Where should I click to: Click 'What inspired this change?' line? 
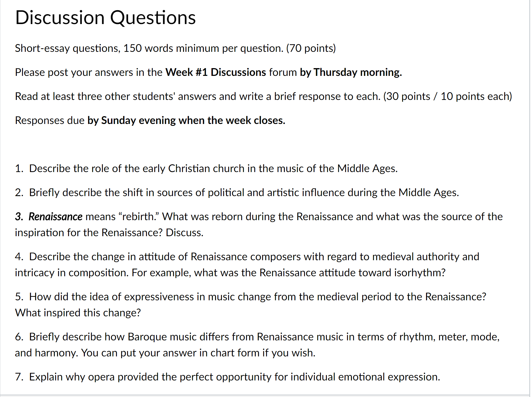(x=78, y=313)
